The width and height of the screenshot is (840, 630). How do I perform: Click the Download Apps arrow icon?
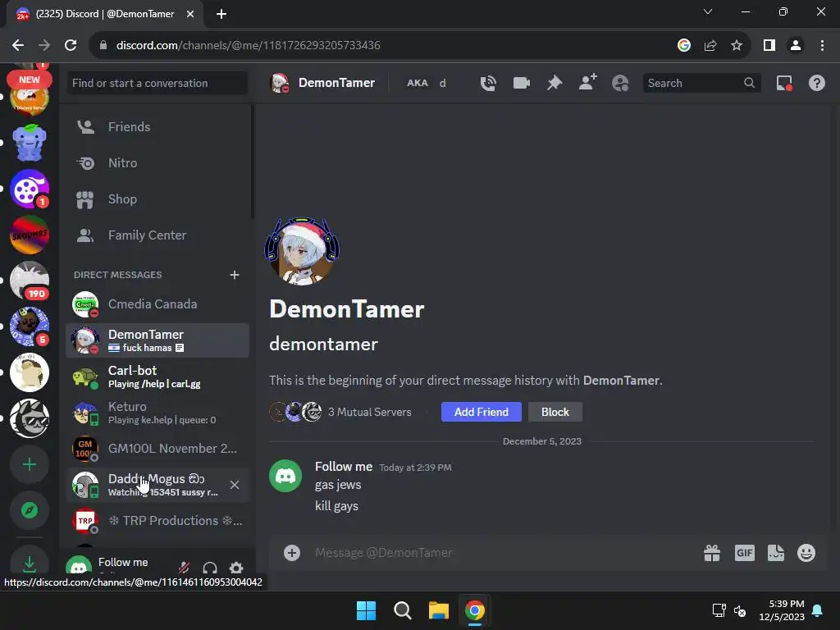tap(30, 563)
